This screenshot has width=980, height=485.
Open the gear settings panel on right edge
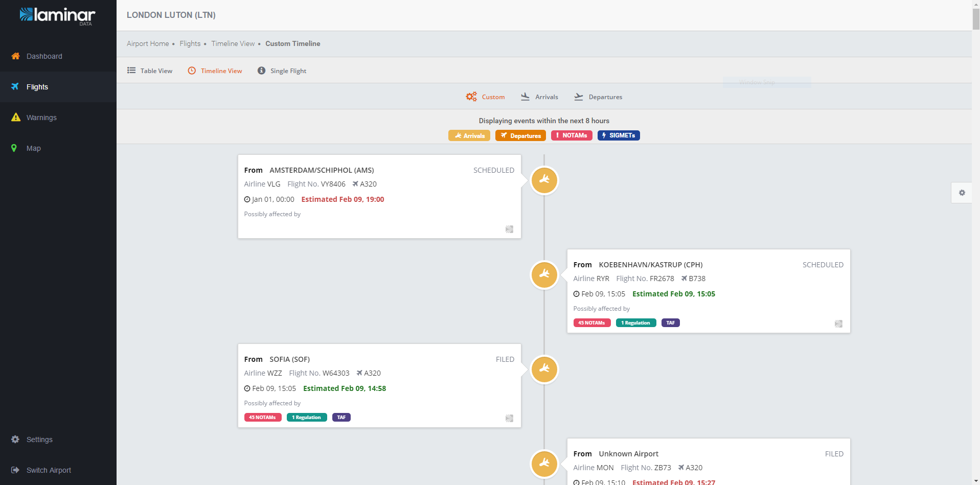click(962, 193)
